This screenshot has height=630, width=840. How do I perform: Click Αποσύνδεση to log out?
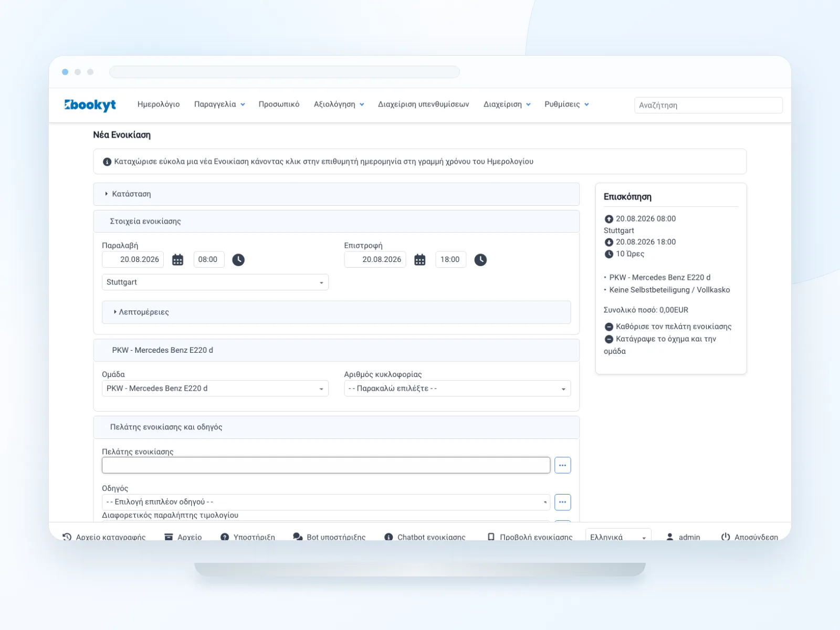point(750,537)
